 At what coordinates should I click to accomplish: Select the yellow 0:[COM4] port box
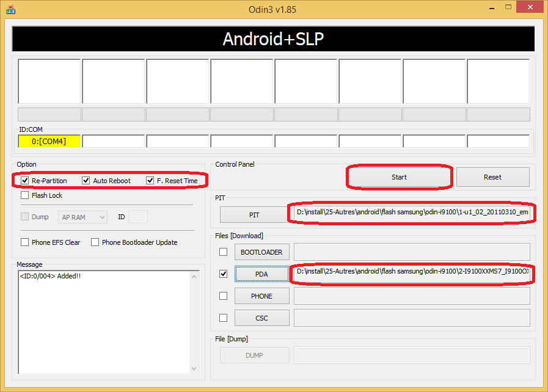pos(49,142)
